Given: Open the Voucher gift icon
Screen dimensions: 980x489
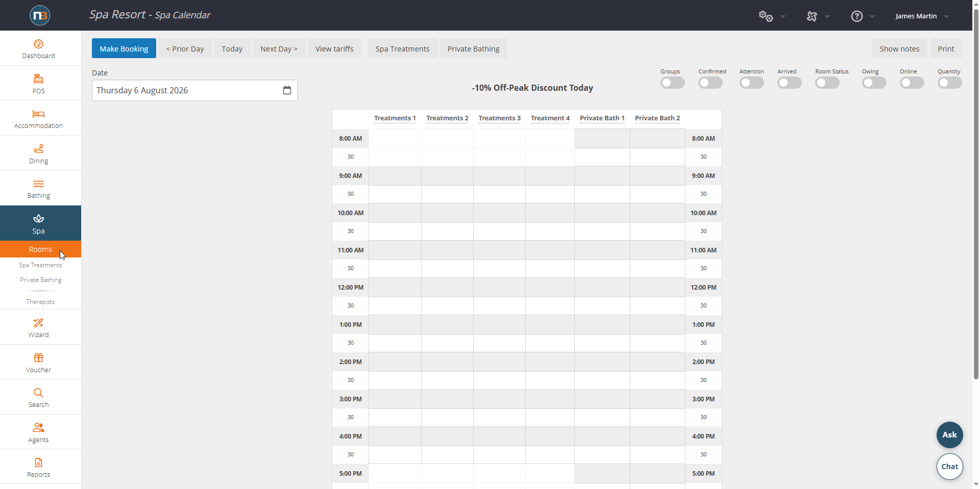Looking at the screenshot, I should click(x=38, y=357).
